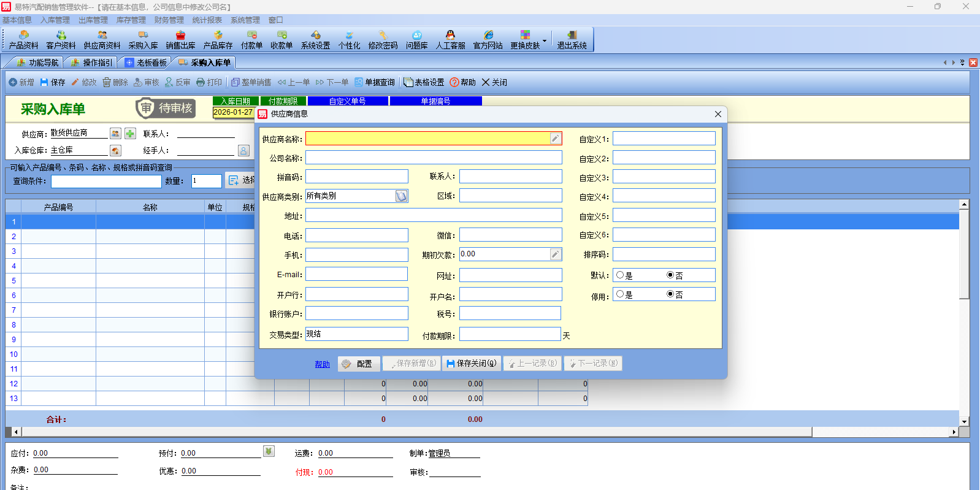Select 否 radio for 停用
Screen dimensions: 980x490
click(x=670, y=294)
